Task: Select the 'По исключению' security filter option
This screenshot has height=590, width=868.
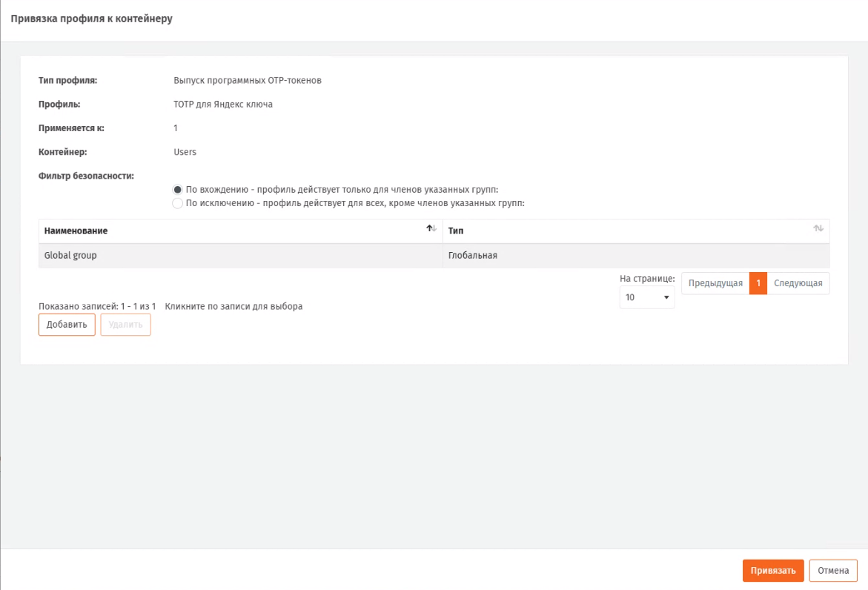Action: point(178,203)
